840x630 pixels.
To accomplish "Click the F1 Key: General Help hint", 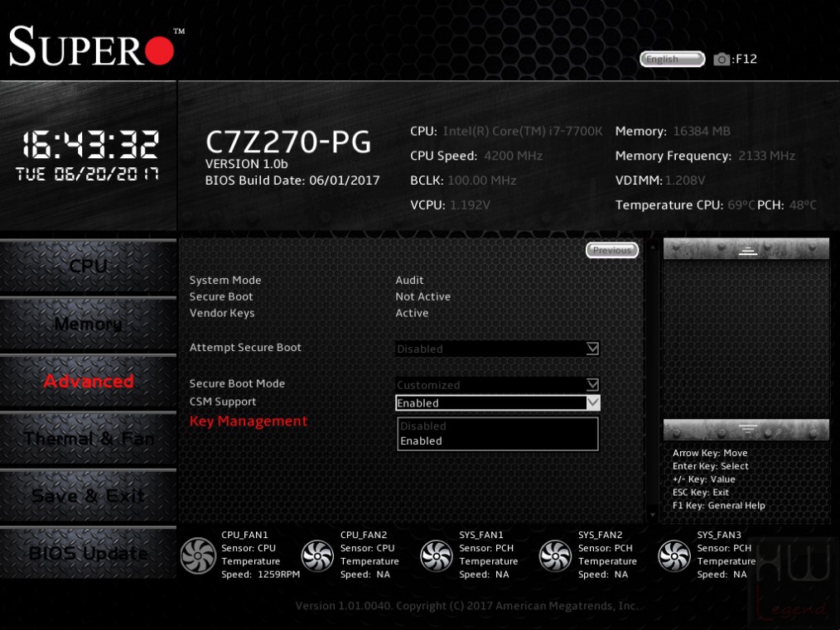I will pos(718,505).
